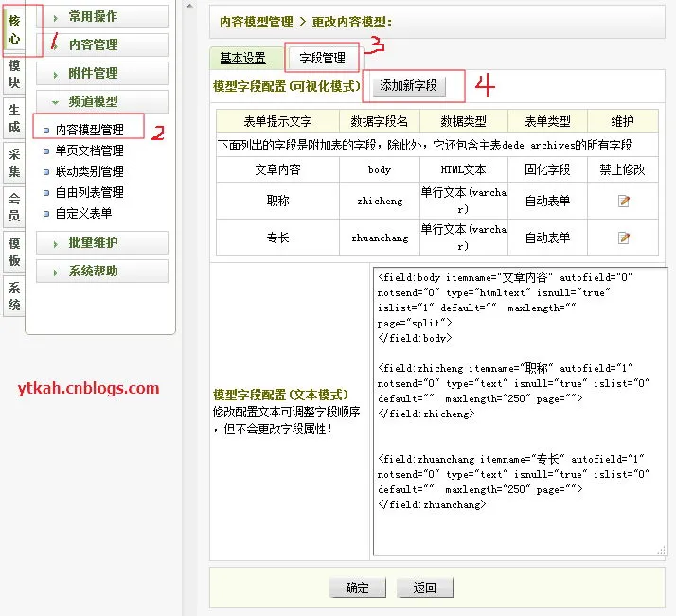Screen dimensions: 676x616
Task: Expand the 系统帮助 section
Action: pos(102,272)
